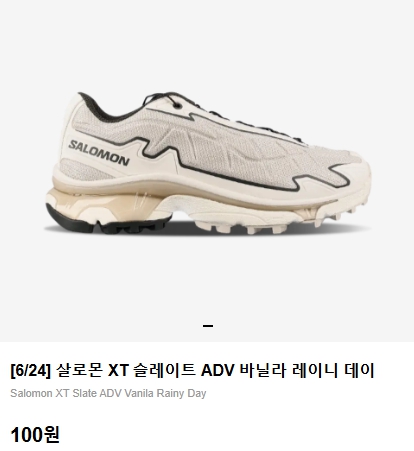Click the toe cap of the sneaker
The image size is (414, 451).
coord(353,178)
